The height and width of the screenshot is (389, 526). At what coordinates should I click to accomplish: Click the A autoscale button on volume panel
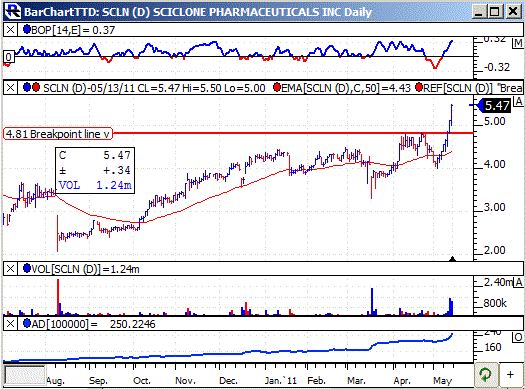tap(519, 282)
